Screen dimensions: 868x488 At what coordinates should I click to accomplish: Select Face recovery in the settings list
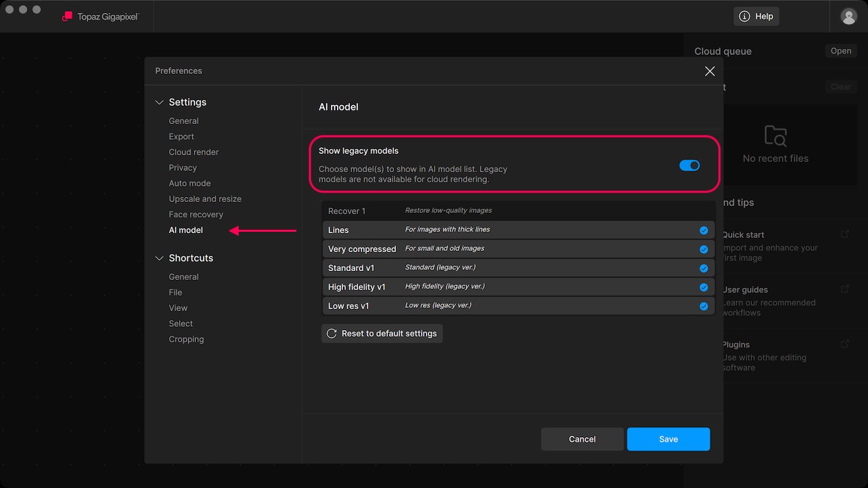(x=195, y=214)
